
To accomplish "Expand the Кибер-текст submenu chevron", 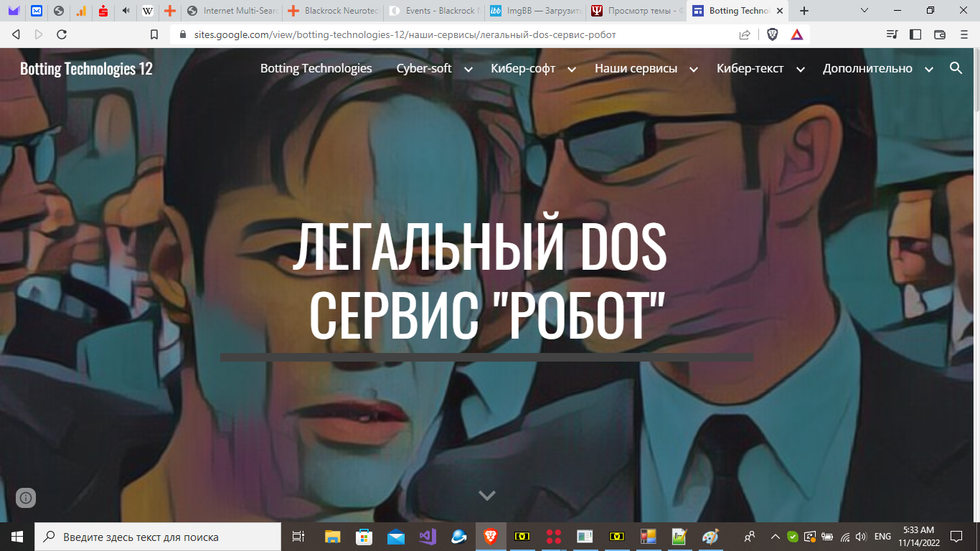I will [801, 70].
